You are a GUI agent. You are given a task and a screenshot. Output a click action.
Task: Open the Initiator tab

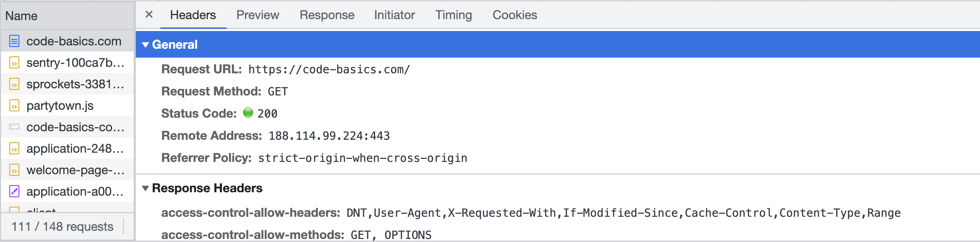[x=394, y=15]
